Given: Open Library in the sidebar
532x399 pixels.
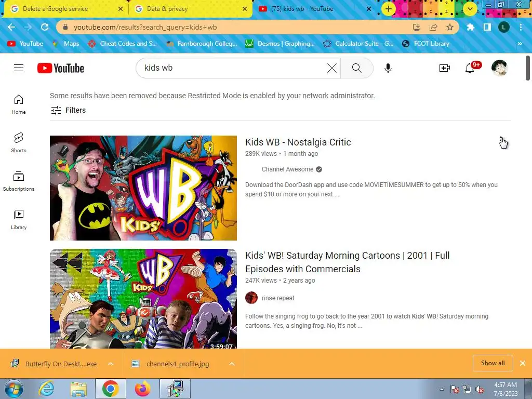Looking at the screenshot, I should 19,220.
